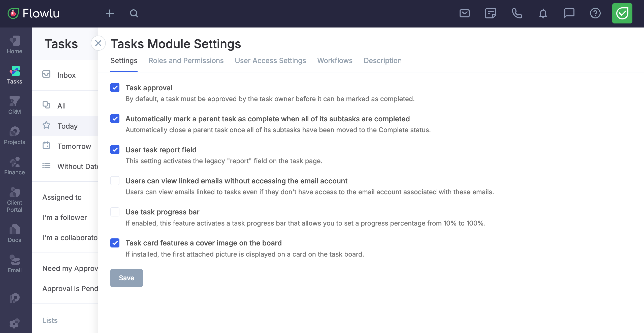Disable the Task approval checkbox

115,88
